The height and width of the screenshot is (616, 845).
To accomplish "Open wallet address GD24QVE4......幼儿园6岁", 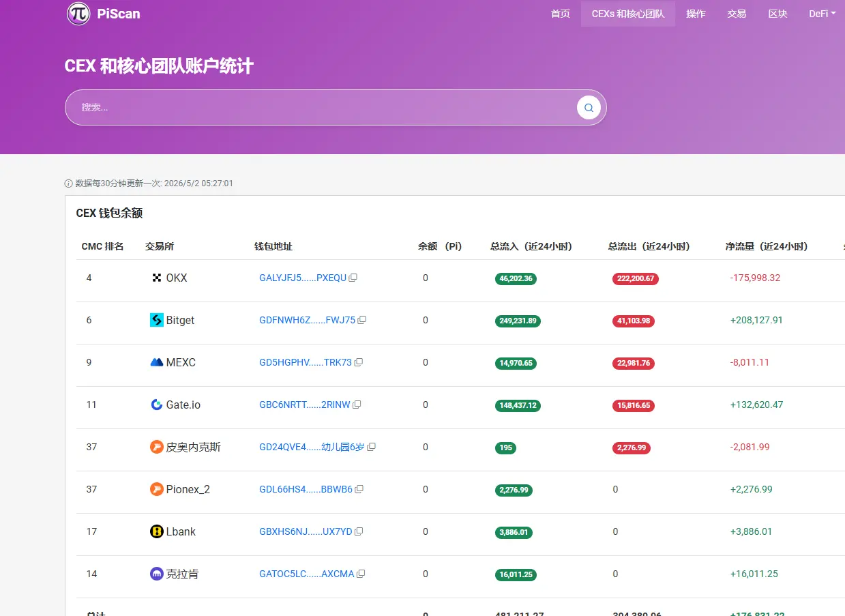I will [312, 448].
